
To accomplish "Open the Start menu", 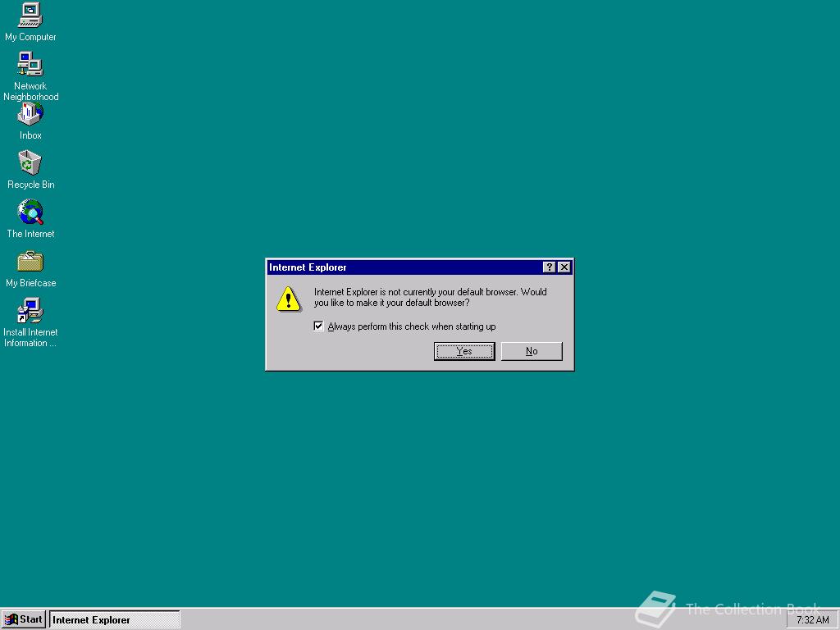I will point(24,620).
